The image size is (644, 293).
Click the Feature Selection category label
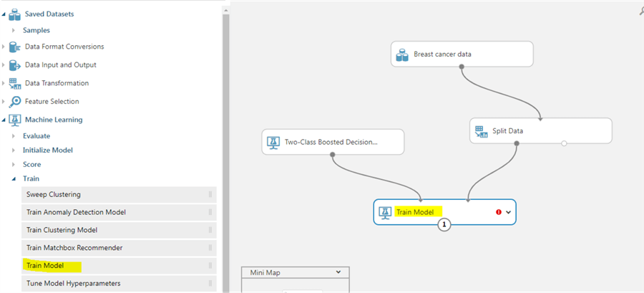coord(52,102)
